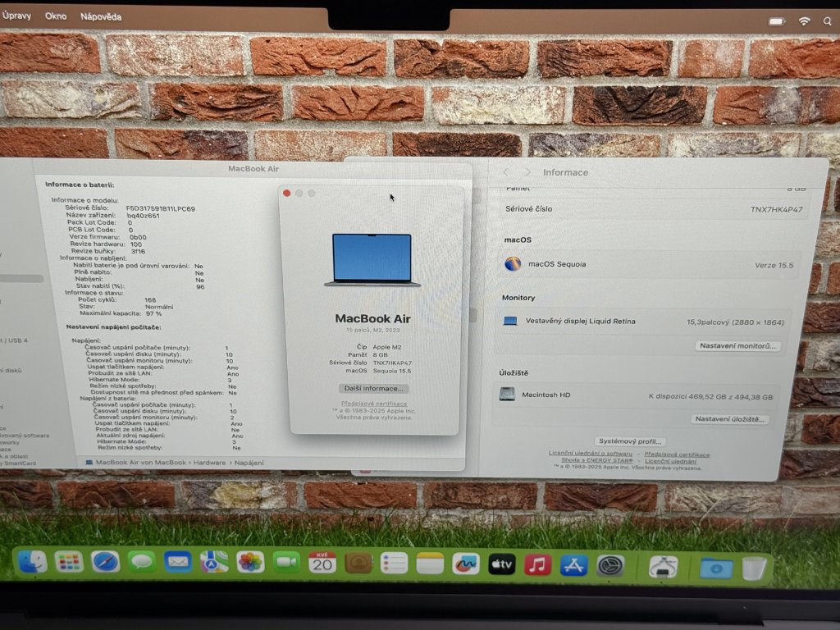
Task: Click the 'Stav: Normální' battery value
Action: click(x=159, y=307)
